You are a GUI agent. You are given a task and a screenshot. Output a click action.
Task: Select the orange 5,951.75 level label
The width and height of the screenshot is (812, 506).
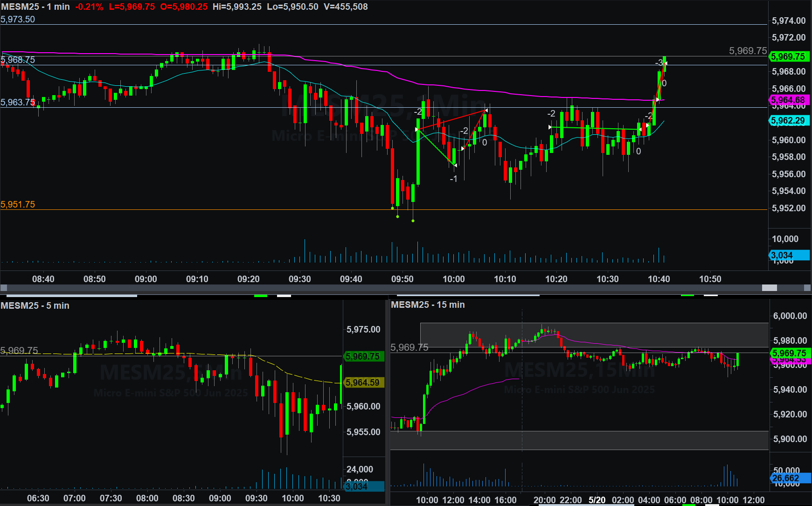(x=18, y=204)
